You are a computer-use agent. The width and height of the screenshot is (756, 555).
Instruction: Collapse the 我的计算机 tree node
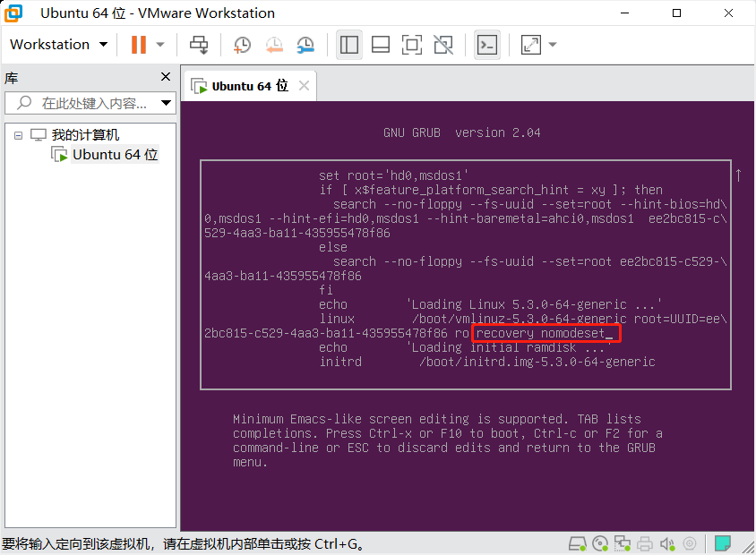point(18,134)
